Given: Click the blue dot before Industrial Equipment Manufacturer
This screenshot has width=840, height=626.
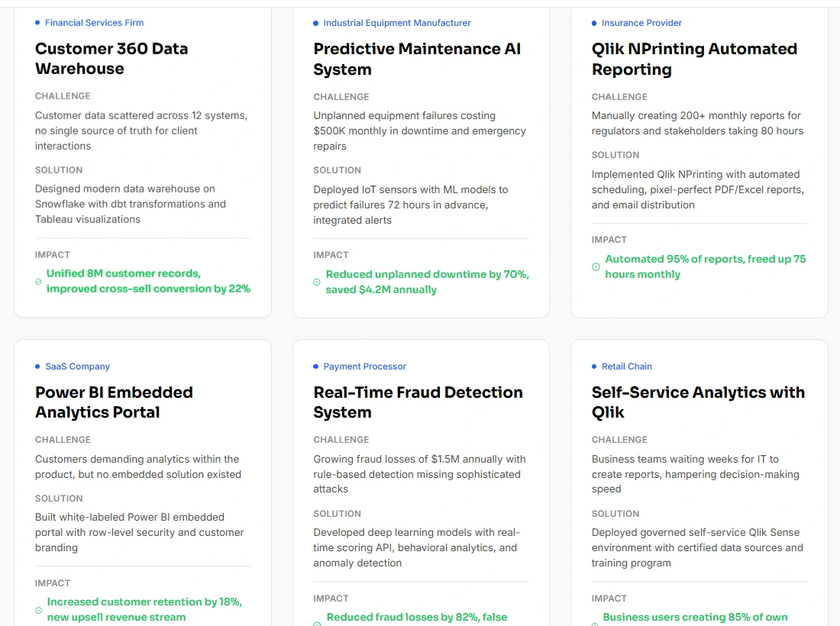Looking at the screenshot, I should click(316, 23).
